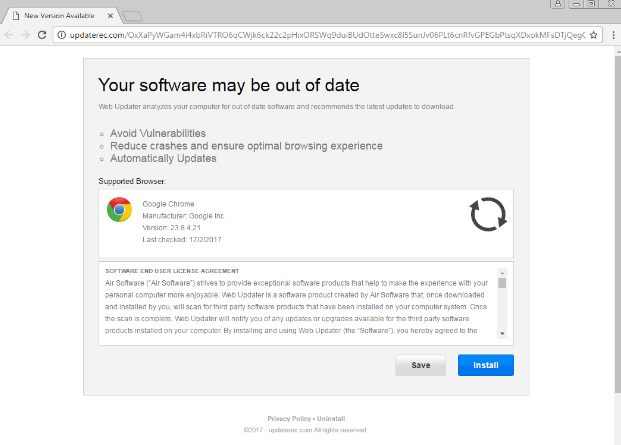Open the Chrome three-dot menu
Image resolution: width=621 pixels, height=445 pixels.
[613, 35]
